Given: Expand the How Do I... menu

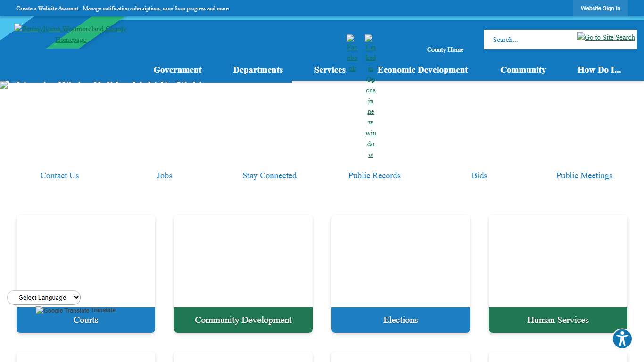Looking at the screenshot, I should coord(599,70).
